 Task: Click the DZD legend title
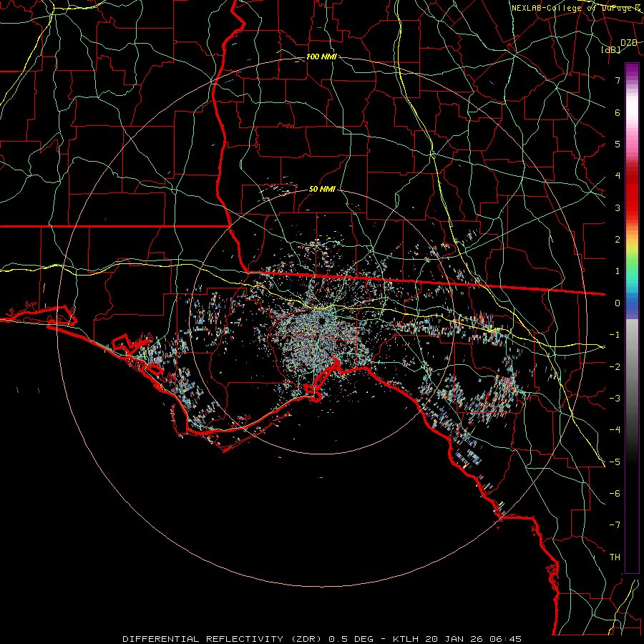tap(629, 43)
